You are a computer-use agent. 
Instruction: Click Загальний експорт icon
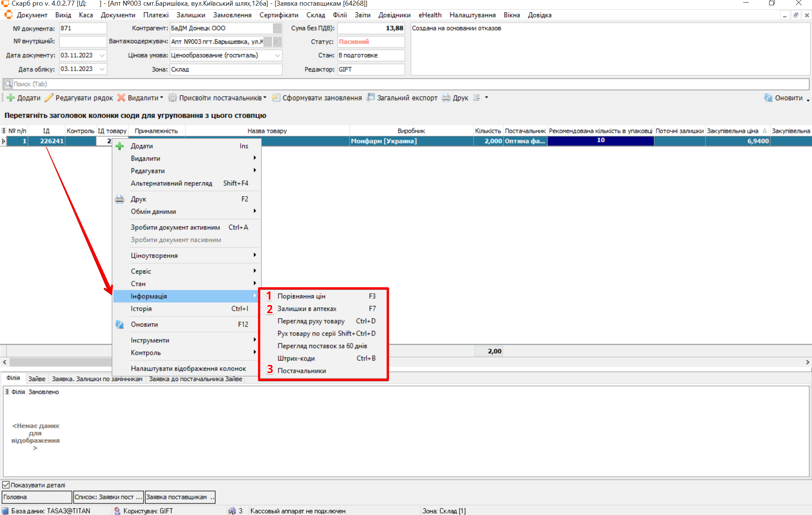coord(371,98)
